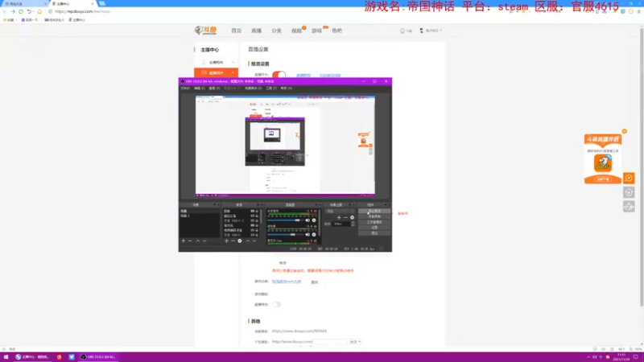The width and height of the screenshot is (644, 362).
Task: Switch to OBS taskbar item
Action: point(97,357)
